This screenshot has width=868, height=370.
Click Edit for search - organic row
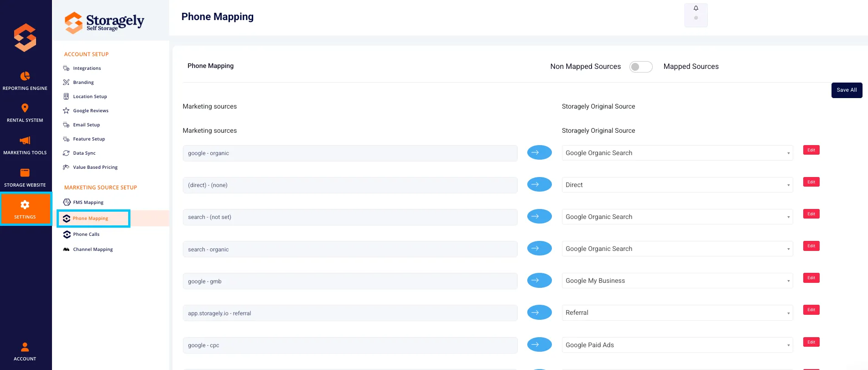(x=811, y=246)
